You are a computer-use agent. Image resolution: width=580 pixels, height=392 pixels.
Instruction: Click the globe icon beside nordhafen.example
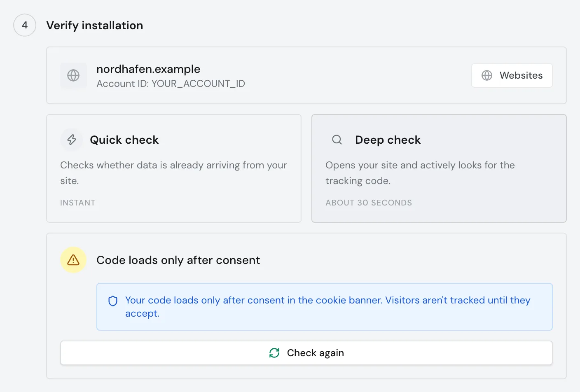[x=73, y=75]
